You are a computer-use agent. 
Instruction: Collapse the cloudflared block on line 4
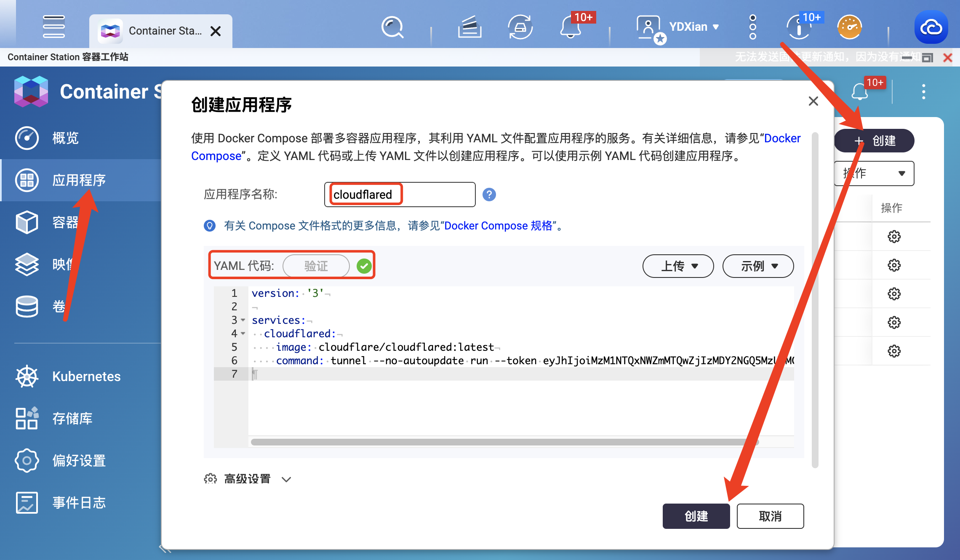click(243, 334)
